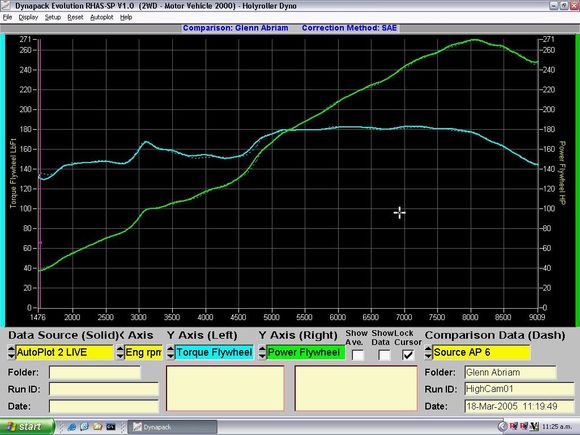Image resolution: width=580 pixels, height=435 pixels.
Task: Open the command prompt quick launch icon
Action: click(111, 427)
